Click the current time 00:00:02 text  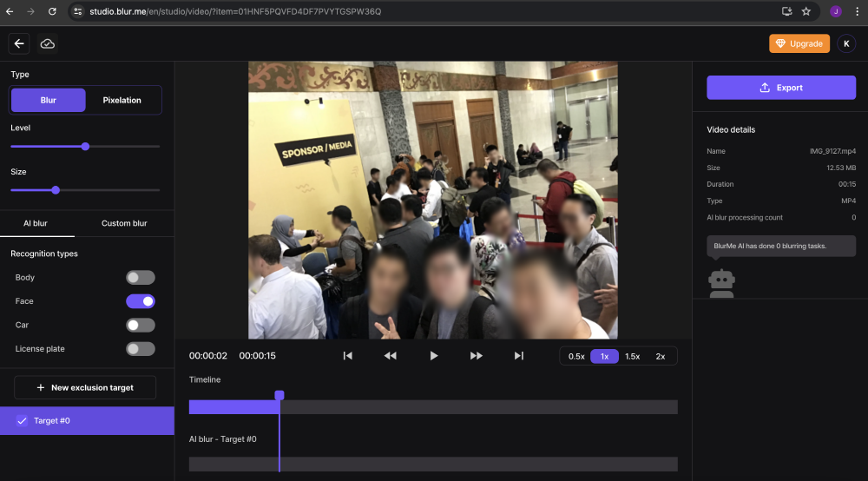[208, 356]
